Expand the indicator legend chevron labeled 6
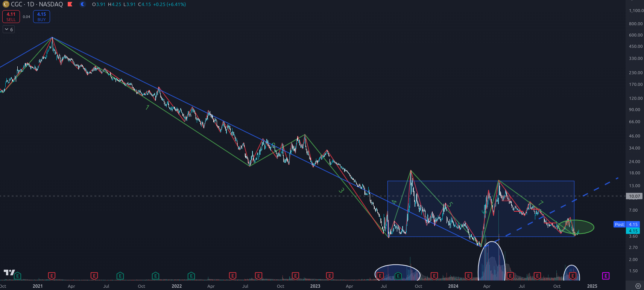 (9, 29)
